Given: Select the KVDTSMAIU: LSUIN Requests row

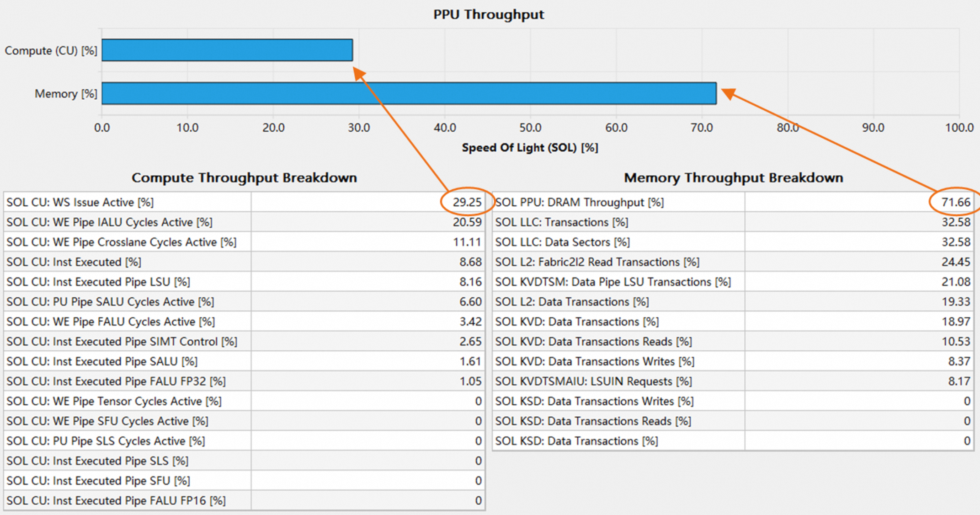Looking at the screenshot, I should tap(593, 381).
